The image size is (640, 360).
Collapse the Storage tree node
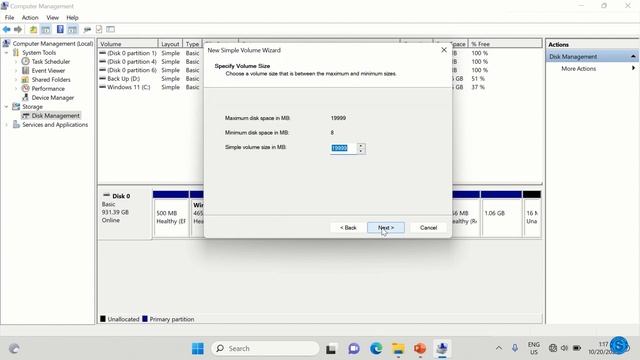[x=7, y=106]
